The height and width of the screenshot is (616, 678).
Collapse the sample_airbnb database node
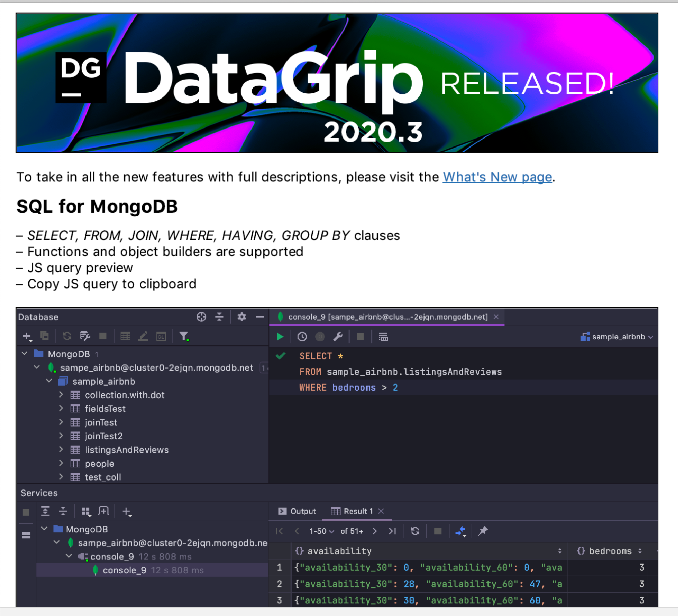coord(49,381)
